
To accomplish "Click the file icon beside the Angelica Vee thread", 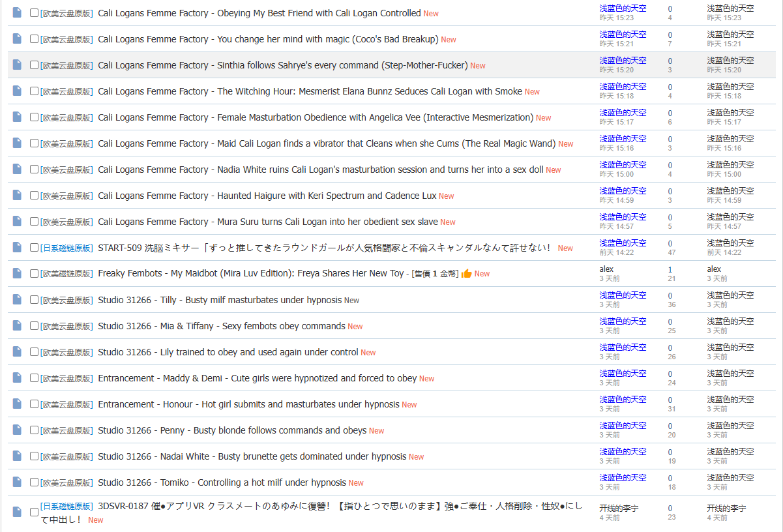I will pos(17,117).
